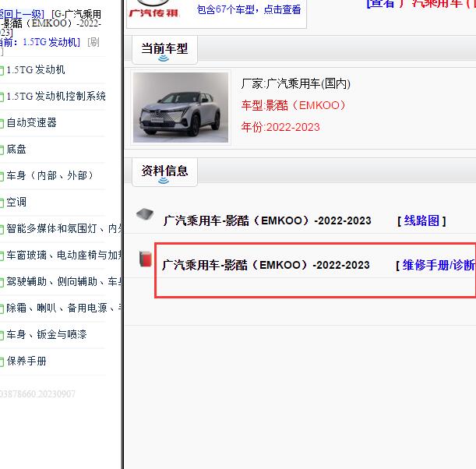Click green page icon beside 空调

pyautogui.click(x=2, y=203)
